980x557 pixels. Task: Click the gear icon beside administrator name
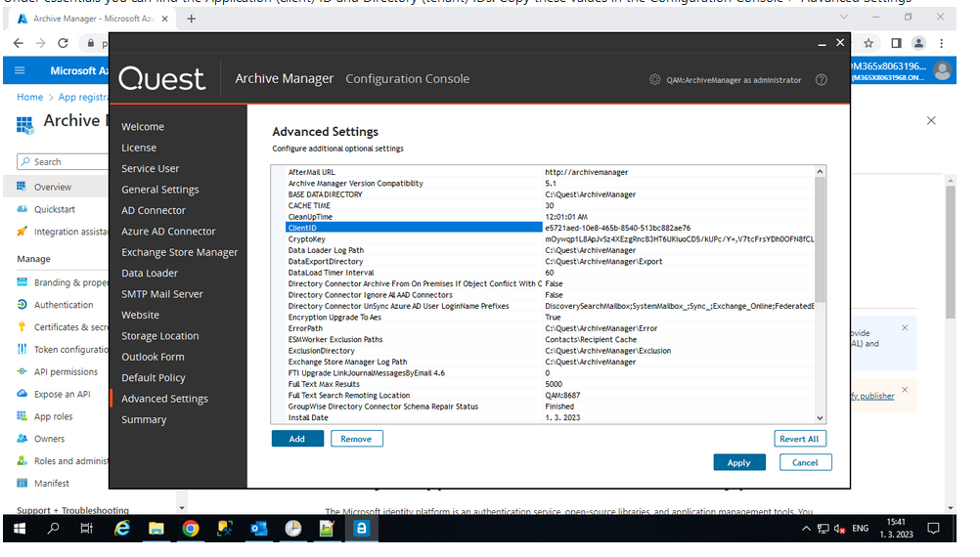pyautogui.click(x=654, y=80)
